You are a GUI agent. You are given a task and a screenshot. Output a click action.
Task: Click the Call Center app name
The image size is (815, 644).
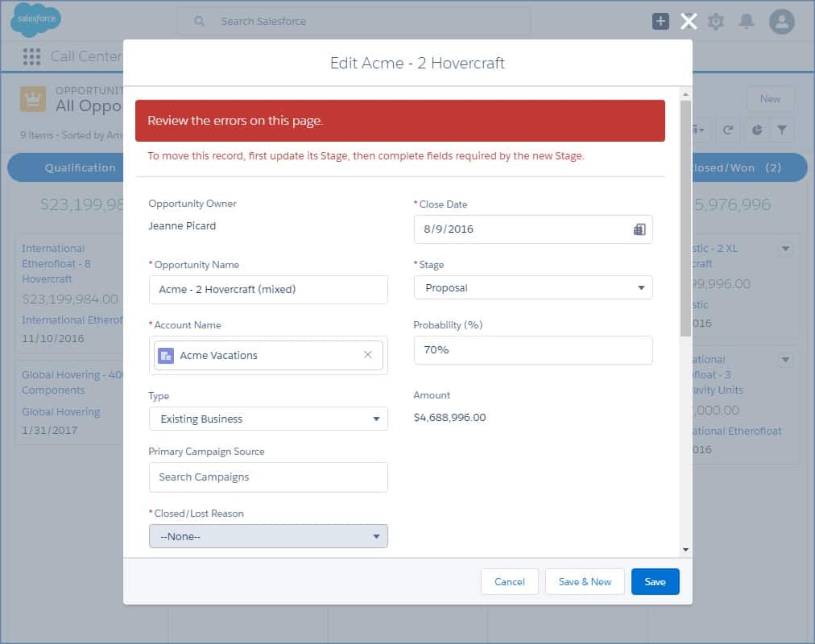point(85,56)
